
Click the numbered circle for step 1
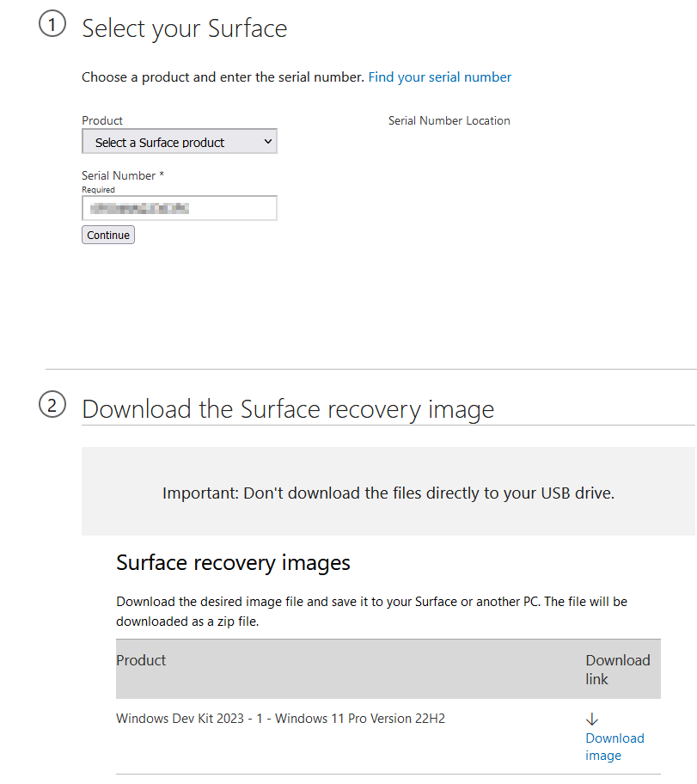coord(52,24)
